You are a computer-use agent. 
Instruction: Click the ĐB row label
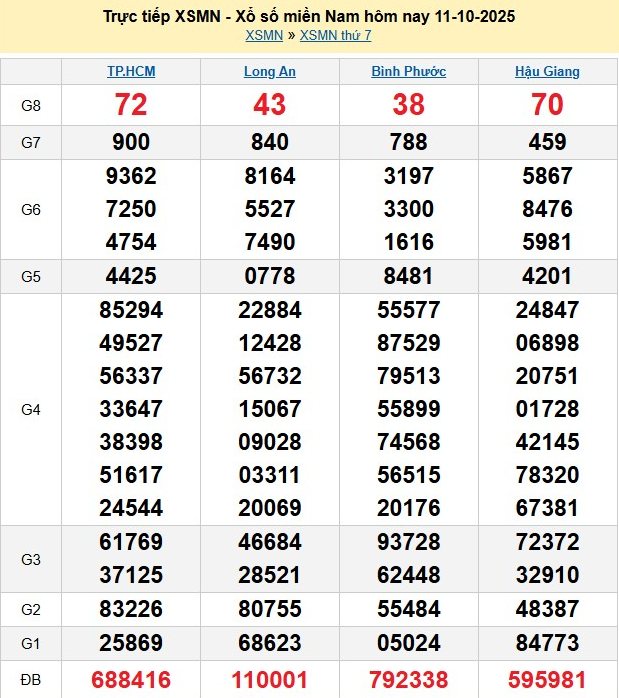point(31,679)
